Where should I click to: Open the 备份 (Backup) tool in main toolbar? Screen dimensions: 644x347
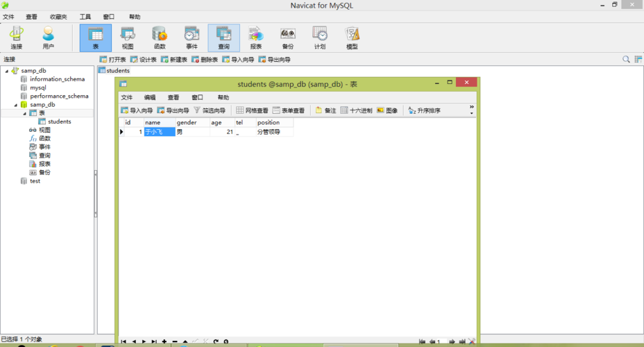tap(288, 37)
